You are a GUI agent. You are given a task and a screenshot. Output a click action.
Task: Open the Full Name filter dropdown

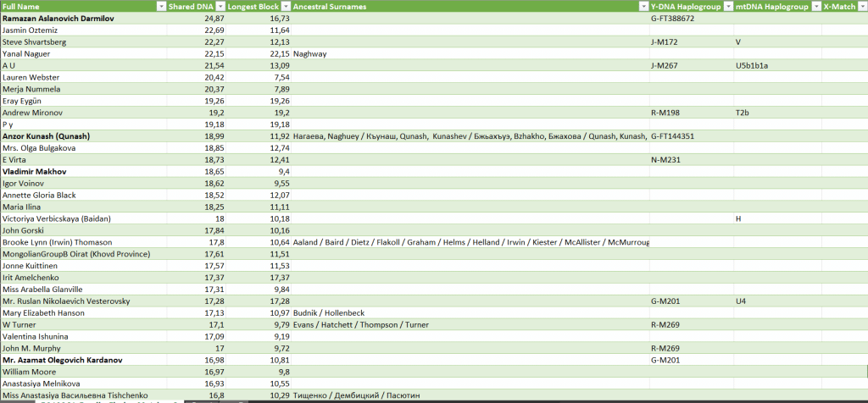click(162, 6)
